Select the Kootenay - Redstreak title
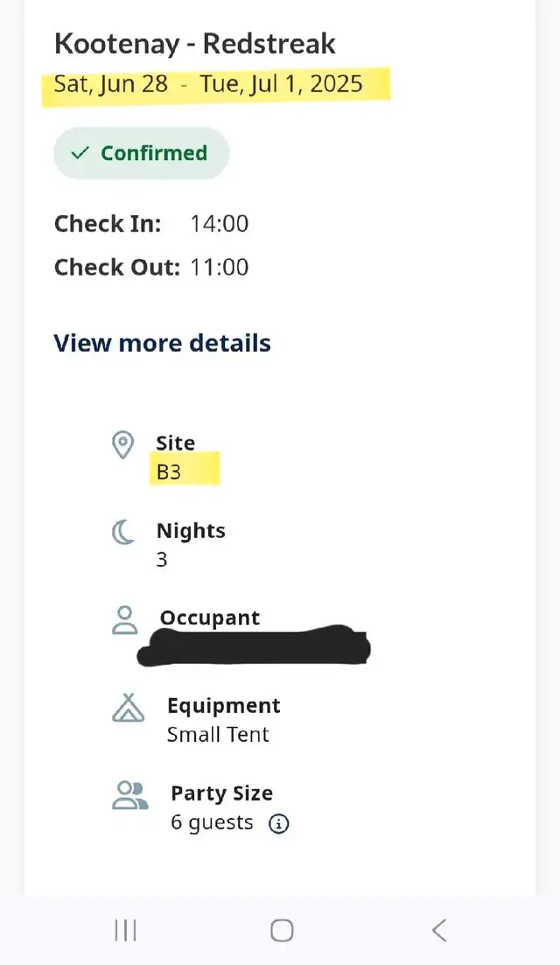 (195, 44)
